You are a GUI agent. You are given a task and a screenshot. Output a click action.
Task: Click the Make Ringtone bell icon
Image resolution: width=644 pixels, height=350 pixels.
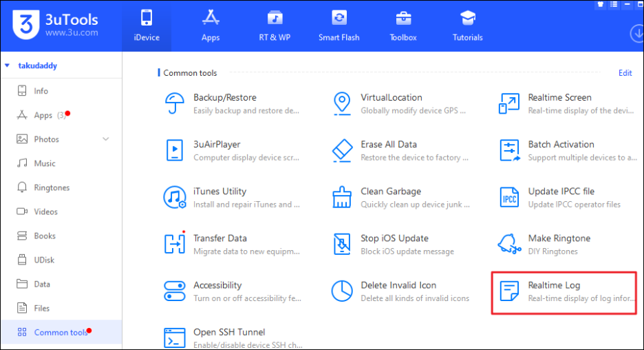point(509,243)
